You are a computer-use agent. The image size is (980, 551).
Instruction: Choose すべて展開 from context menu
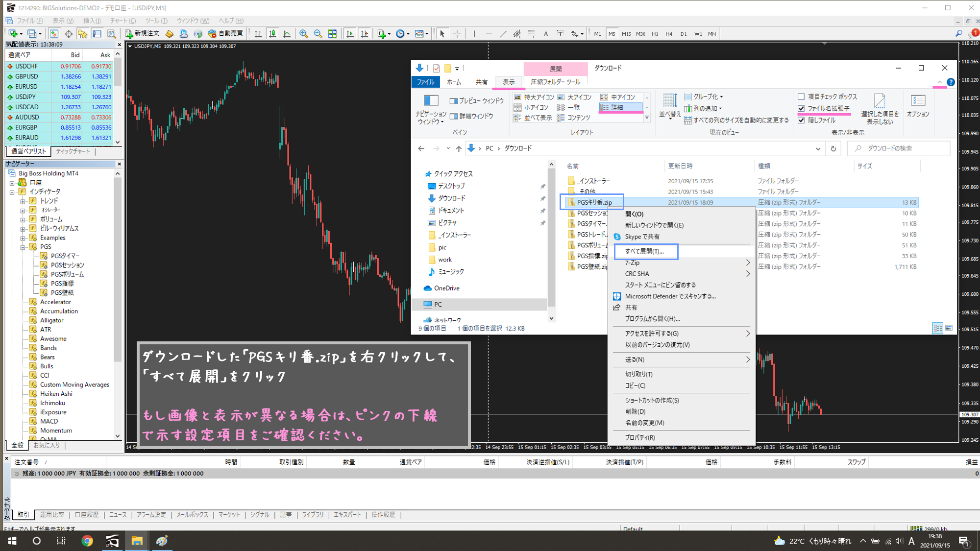(644, 251)
